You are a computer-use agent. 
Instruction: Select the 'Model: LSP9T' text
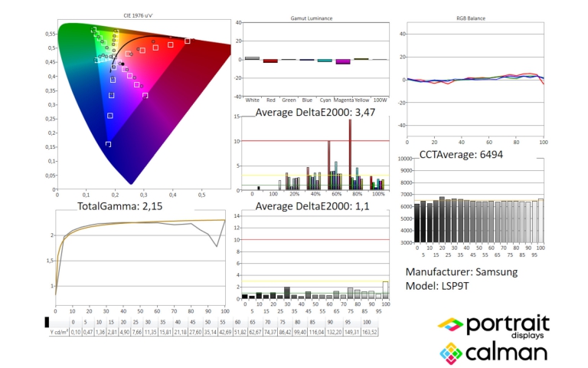coord(437,286)
